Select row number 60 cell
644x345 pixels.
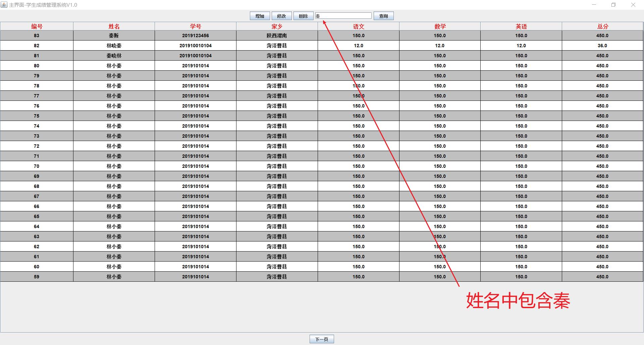[37, 267]
